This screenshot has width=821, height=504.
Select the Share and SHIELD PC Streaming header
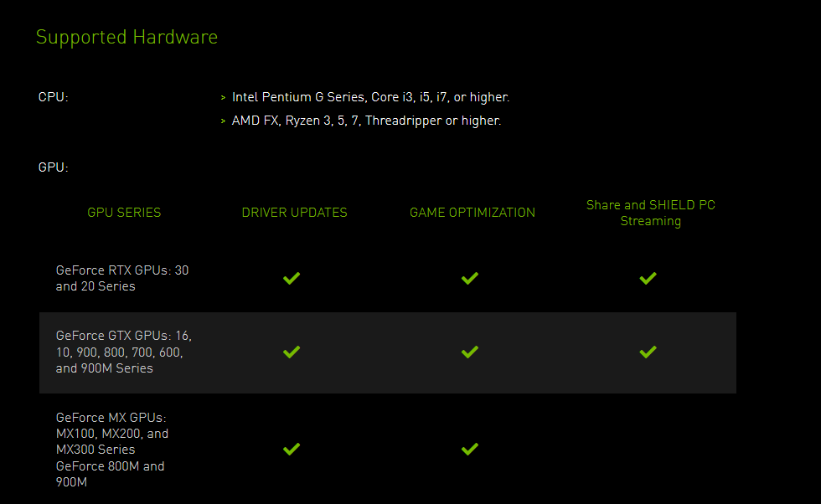[651, 213]
